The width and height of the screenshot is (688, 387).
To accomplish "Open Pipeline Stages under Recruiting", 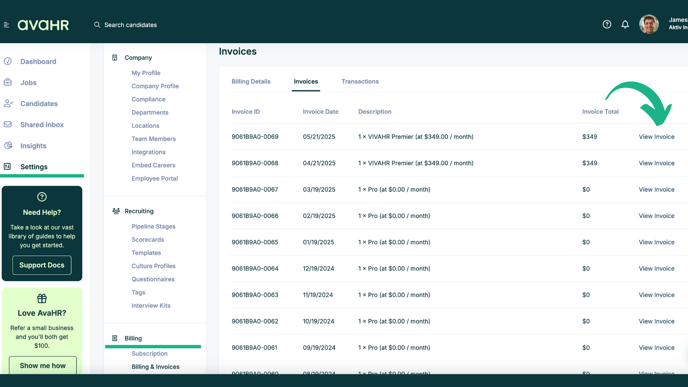I will (153, 226).
